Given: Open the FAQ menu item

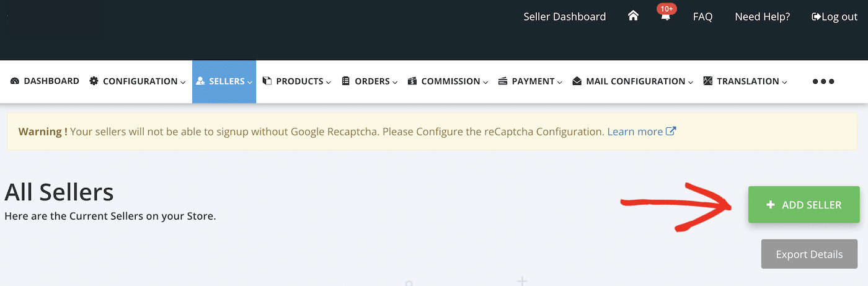Looking at the screenshot, I should click(702, 17).
